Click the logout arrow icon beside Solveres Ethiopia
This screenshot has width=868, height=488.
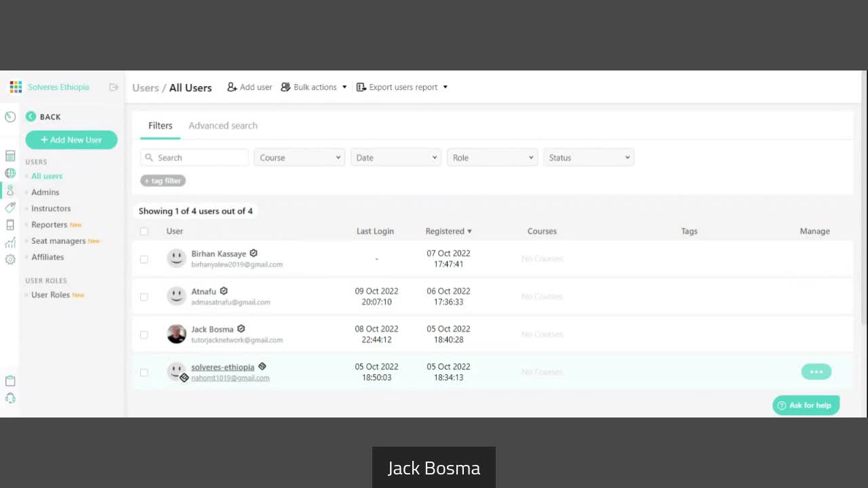tap(114, 87)
